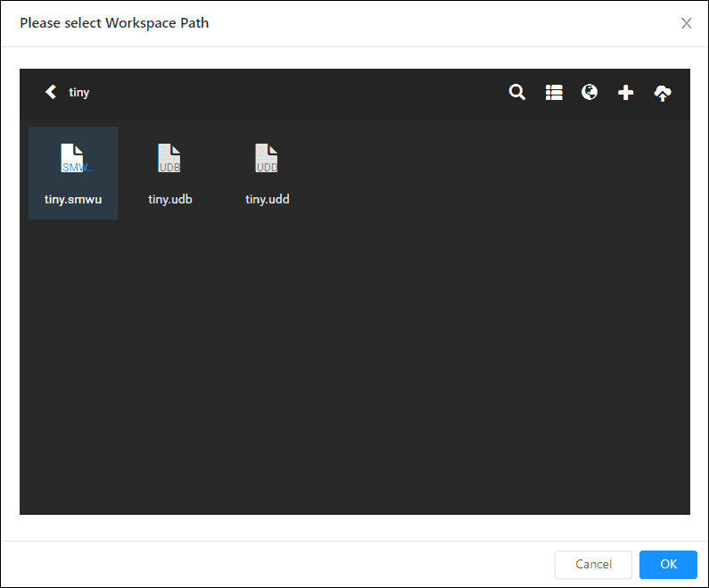The height and width of the screenshot is (588, 709).
Task: Click the 'tiny' folder name in header
Action: (79, 93)
